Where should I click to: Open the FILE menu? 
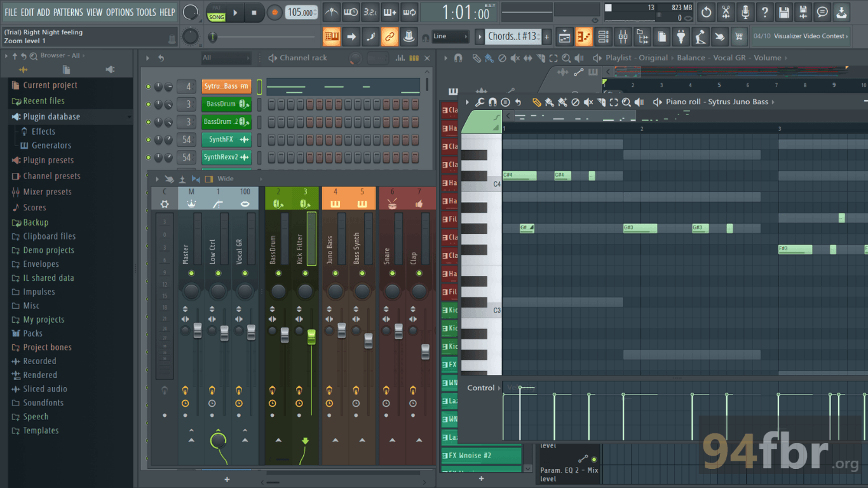(11, 12)
